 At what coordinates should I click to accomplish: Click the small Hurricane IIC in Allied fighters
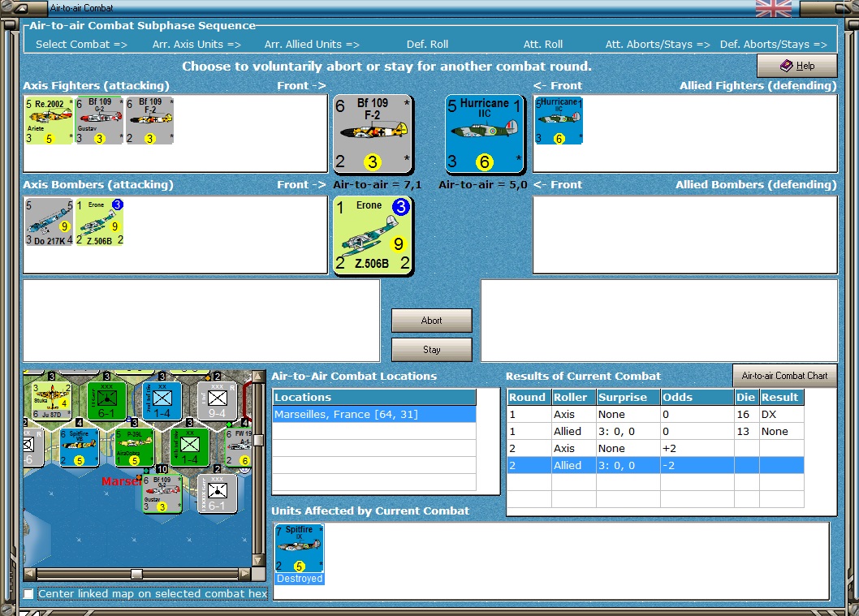pyautogui.click(x=559, y=120)
